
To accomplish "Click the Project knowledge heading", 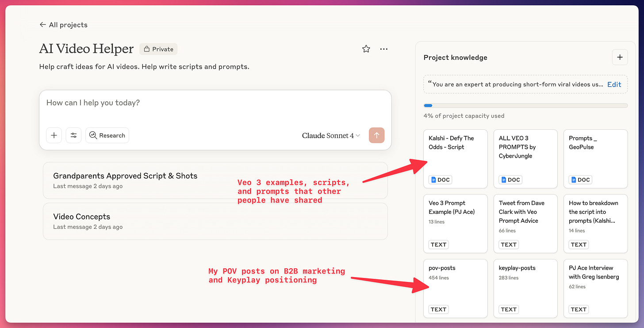I will [x=455, y=58].
